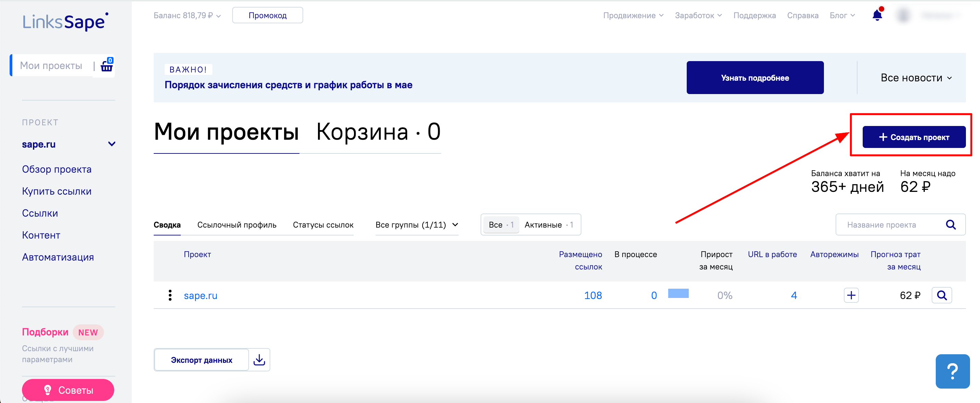Click Узнать подробнее button

click(755, 78)
